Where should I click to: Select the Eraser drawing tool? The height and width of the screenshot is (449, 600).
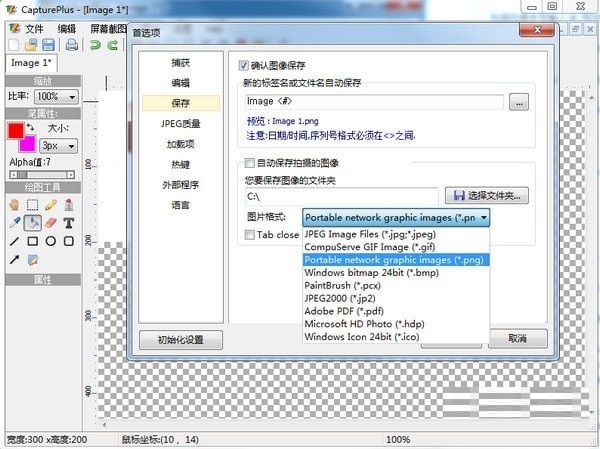[52, 222]
